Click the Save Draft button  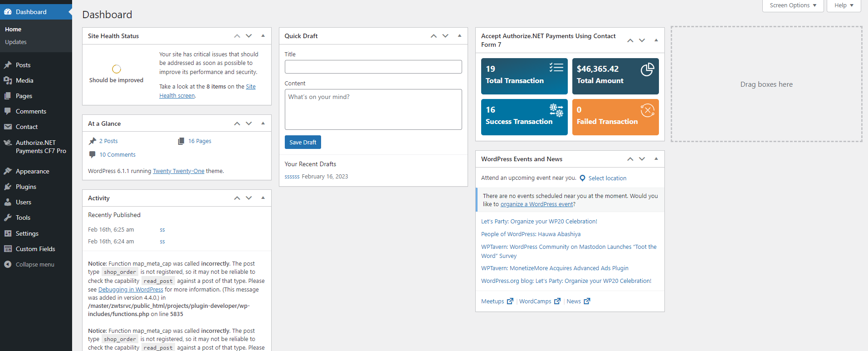(302, 142)
